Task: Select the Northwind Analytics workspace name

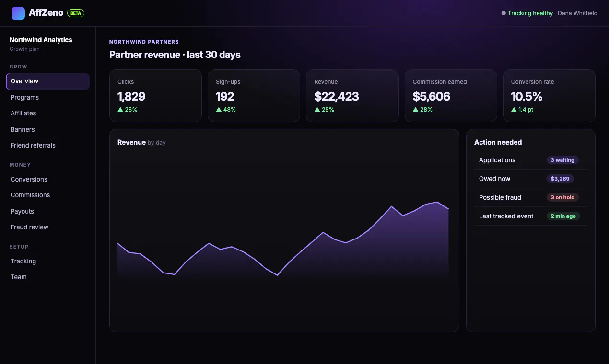Action: 41,40
